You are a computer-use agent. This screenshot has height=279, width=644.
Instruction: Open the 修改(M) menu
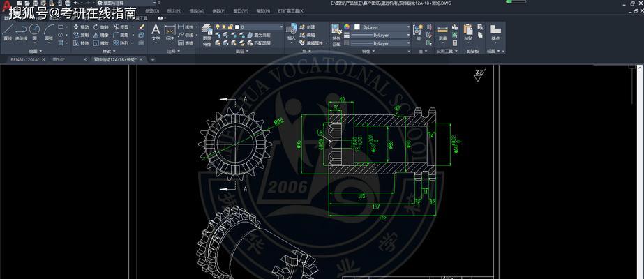196,11
